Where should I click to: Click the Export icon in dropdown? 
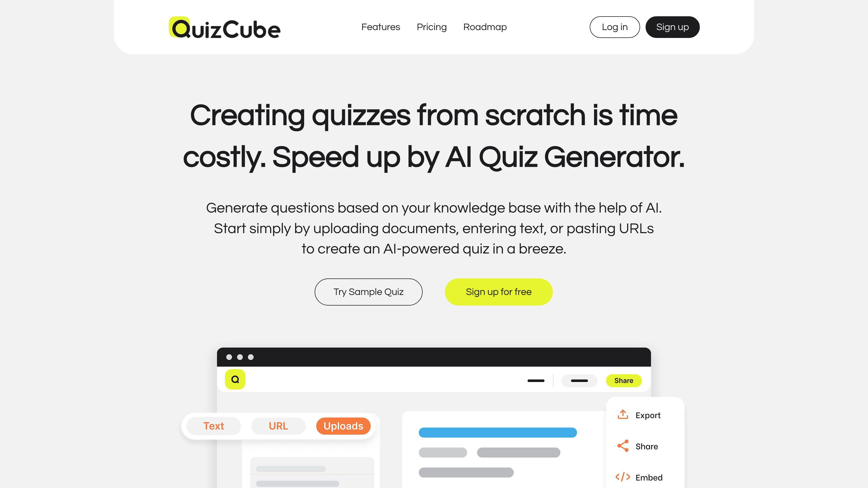point(623,415)
